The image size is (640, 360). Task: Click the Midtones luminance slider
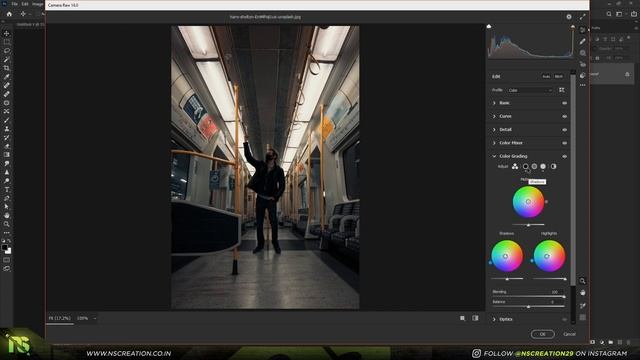point(528,225)
